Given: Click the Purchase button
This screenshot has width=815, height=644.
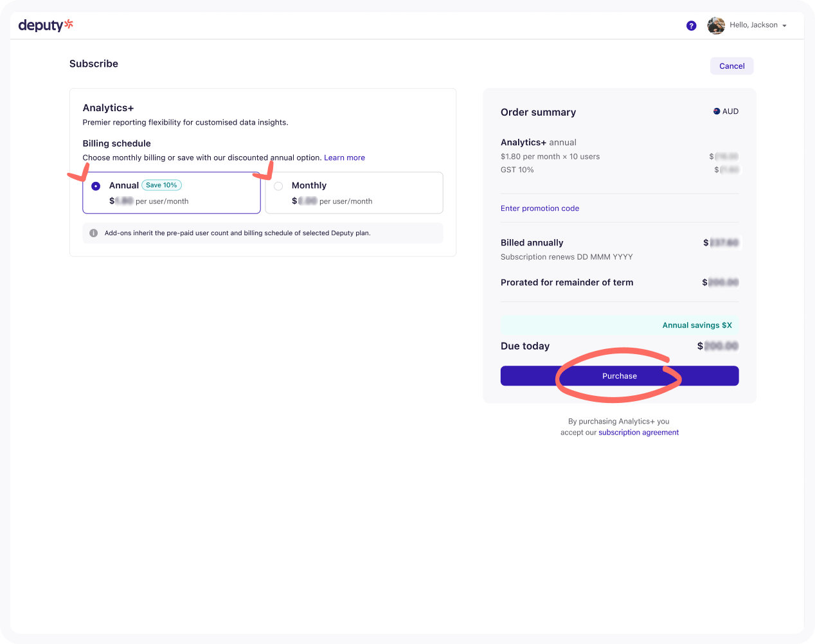Looking at the screenshot, I should pos(619,376).
